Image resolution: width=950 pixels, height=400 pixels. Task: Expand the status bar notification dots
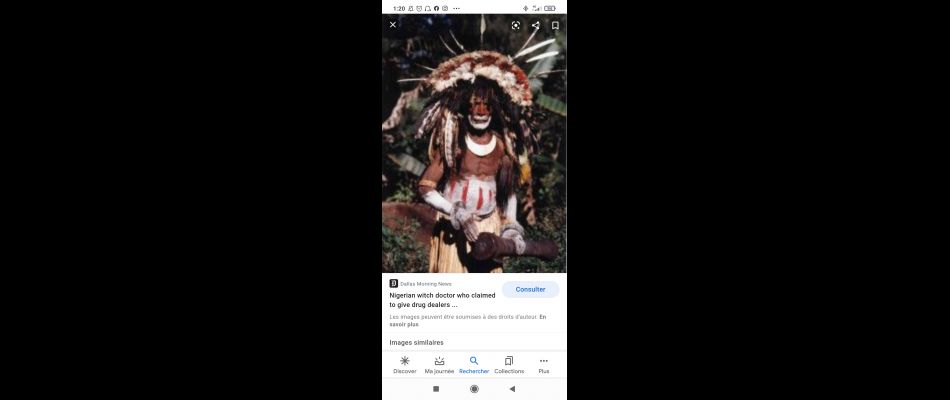click(x=456, y=8)
